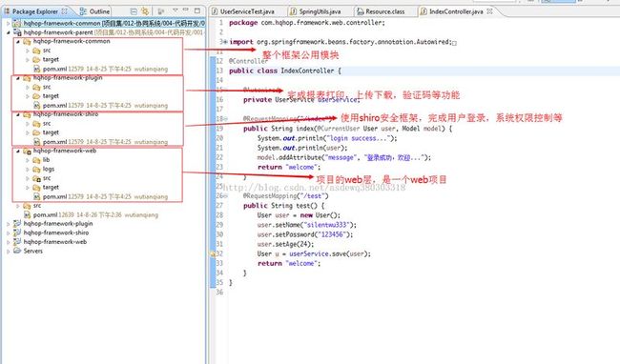Select the Package Explorer tab
Viewport: 620px width, 364px height.
(x=35, y=11)
